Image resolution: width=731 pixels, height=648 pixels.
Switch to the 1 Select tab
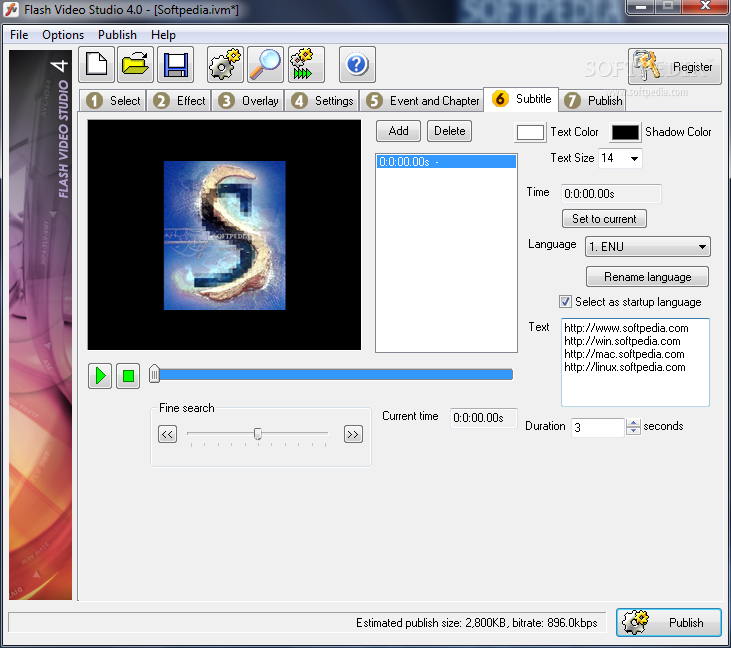click(x=113, y=101)
